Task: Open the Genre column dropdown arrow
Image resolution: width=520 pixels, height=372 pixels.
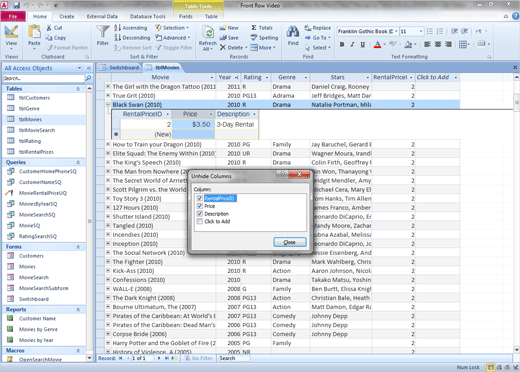Action: point(306,77)
